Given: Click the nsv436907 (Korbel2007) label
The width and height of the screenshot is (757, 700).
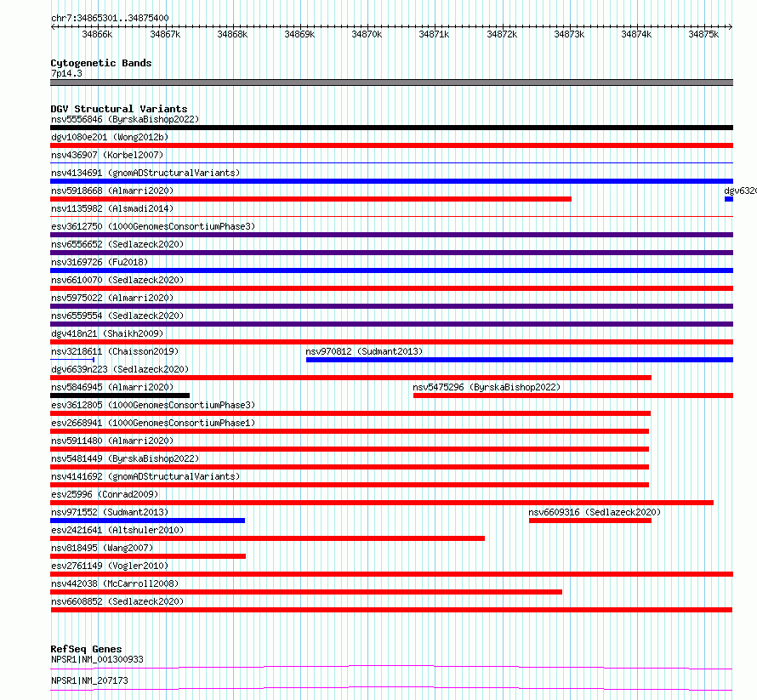Looking at the screenshot, I should click(x=107, y=155).
